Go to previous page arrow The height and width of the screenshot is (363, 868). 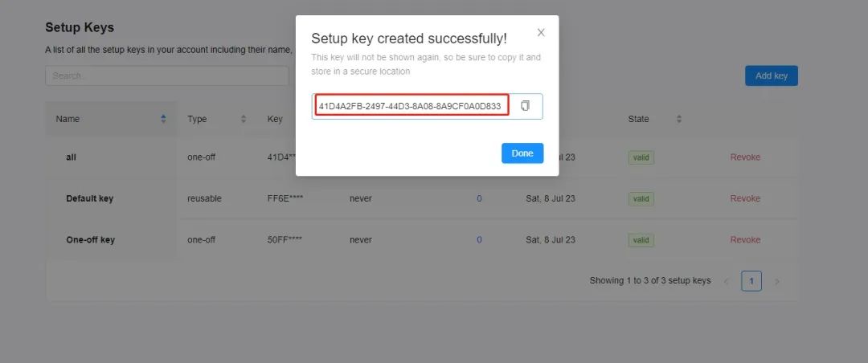(727, 282)
